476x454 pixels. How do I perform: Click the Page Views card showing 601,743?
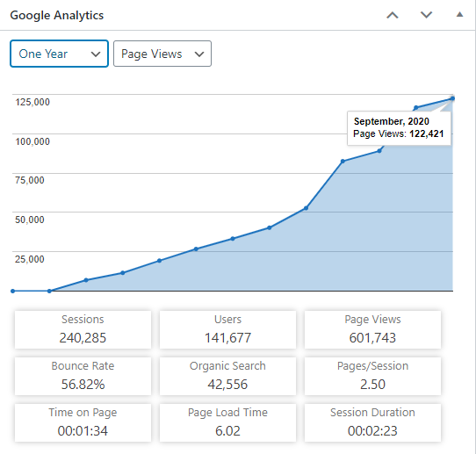point(372,329)
